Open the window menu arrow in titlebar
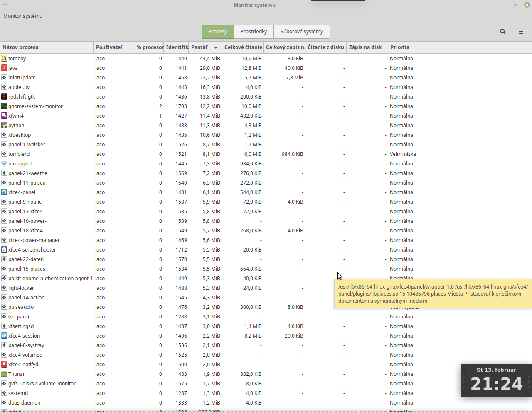 click(x=5, y=5)
